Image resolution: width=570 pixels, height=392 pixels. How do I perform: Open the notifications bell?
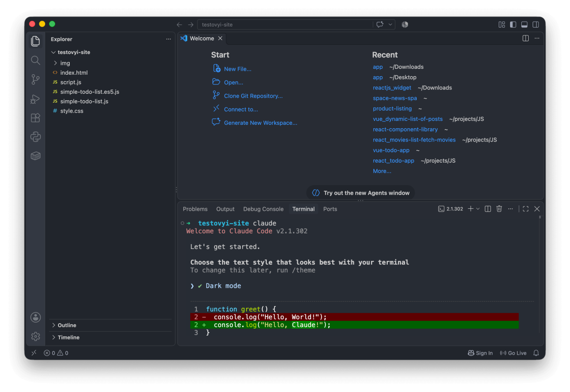click(x=536, y=353)
